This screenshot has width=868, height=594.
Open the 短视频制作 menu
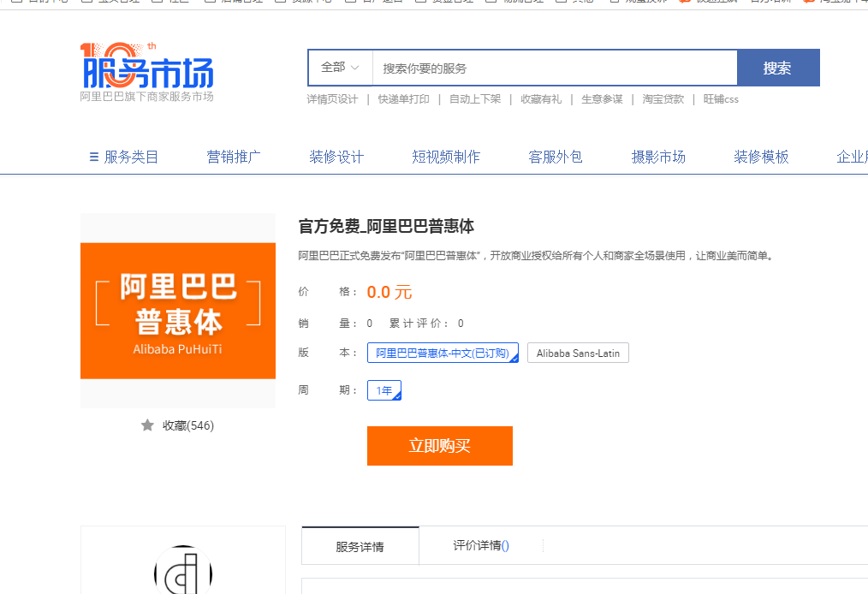coord(446,157)
